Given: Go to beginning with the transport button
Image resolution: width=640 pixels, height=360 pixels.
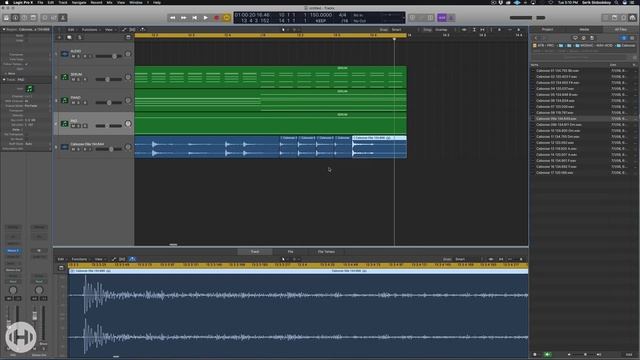Looking at the screenshot, I should coord(195,18).
